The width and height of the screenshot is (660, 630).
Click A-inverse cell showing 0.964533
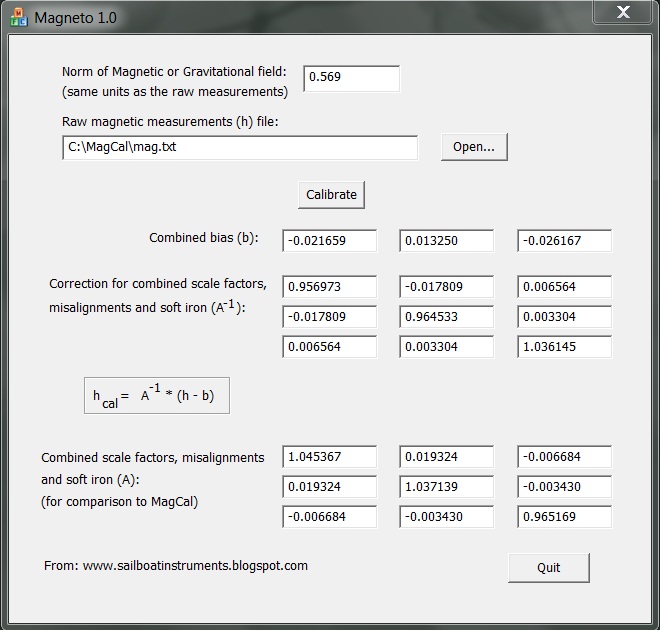447,316
